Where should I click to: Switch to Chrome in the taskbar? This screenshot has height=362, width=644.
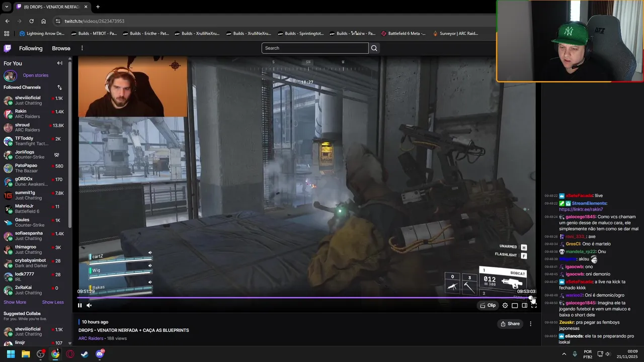coord(55,354)
